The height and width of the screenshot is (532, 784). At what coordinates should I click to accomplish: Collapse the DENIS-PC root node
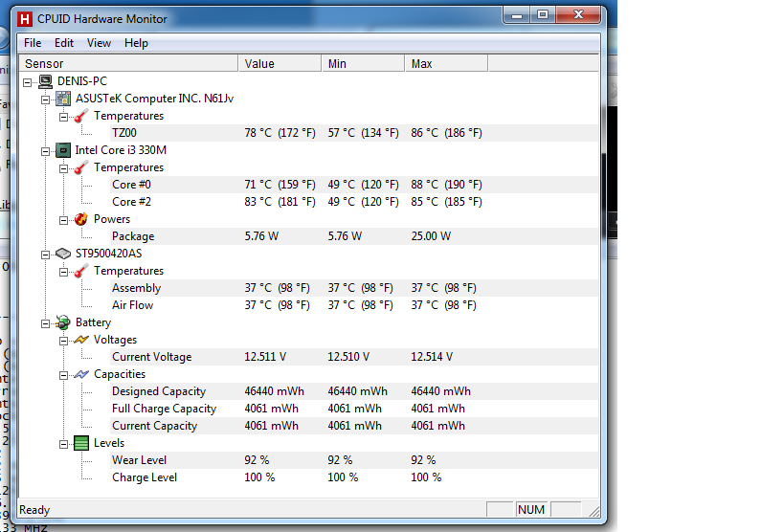point(28,82)
